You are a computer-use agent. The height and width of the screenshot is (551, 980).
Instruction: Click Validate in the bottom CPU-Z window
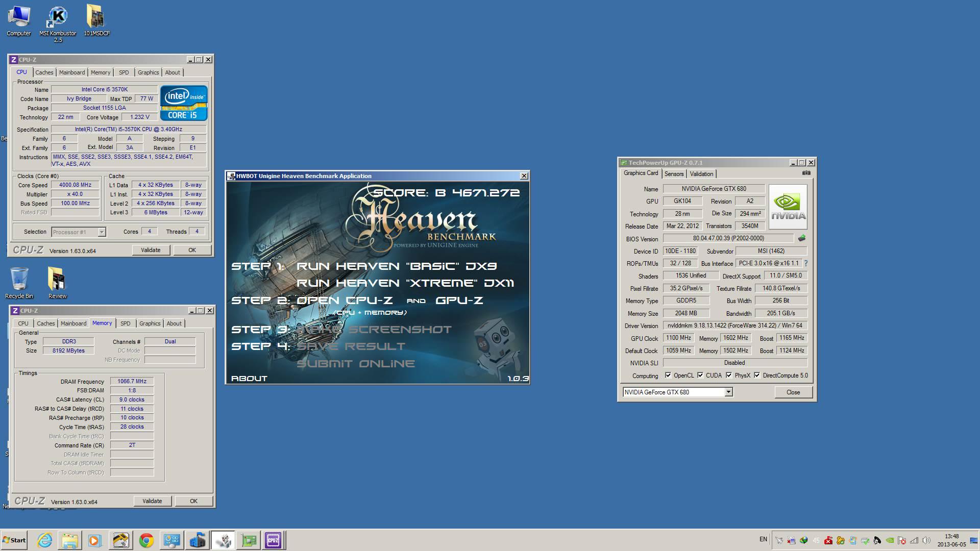click(x=152, y=501)
